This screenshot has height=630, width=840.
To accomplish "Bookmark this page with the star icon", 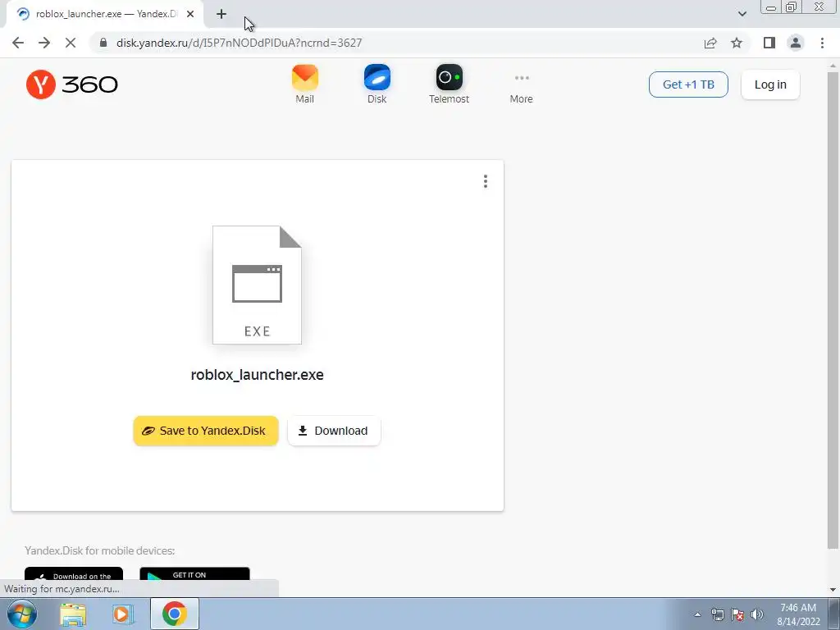I will pyautogui.click(x=737, y=43).
